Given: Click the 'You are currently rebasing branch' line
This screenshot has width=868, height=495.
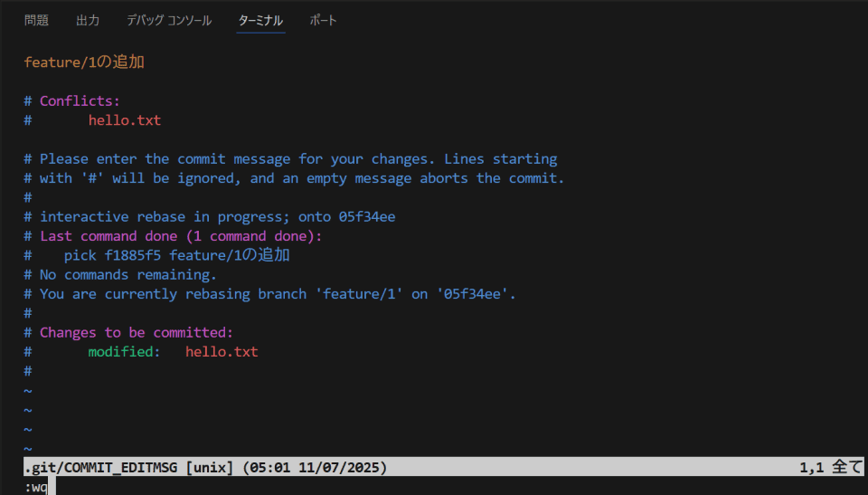Looking at the screenshot, I should [x=269, y=294].
